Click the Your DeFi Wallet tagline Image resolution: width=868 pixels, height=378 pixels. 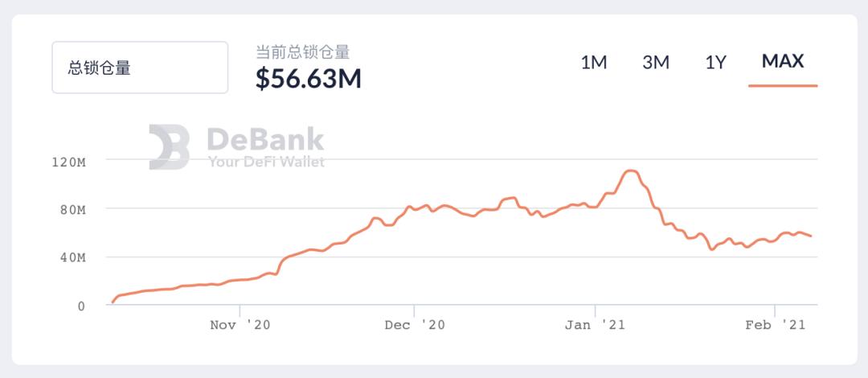coord(266,162)
